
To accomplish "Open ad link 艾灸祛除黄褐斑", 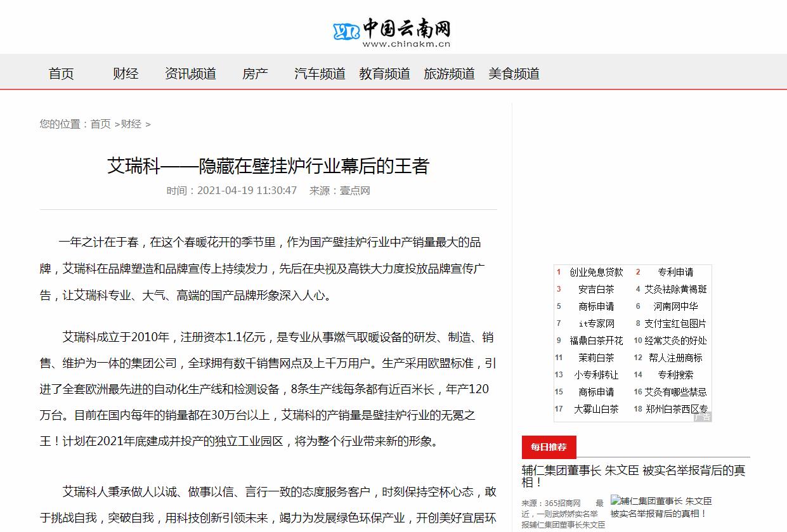I will pos(675,289).
